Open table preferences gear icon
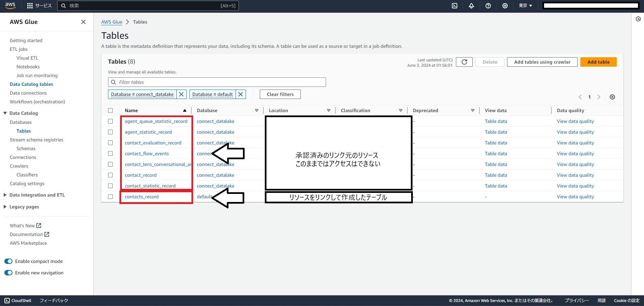The height and width of the screenshot is (306, 644). point(612,97)
